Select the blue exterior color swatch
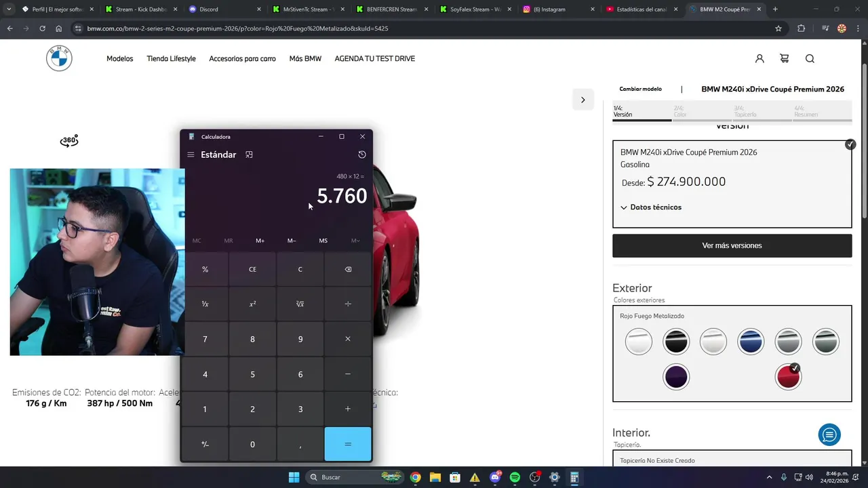Screen dimensions: 868x488 [x=751, y=342]
